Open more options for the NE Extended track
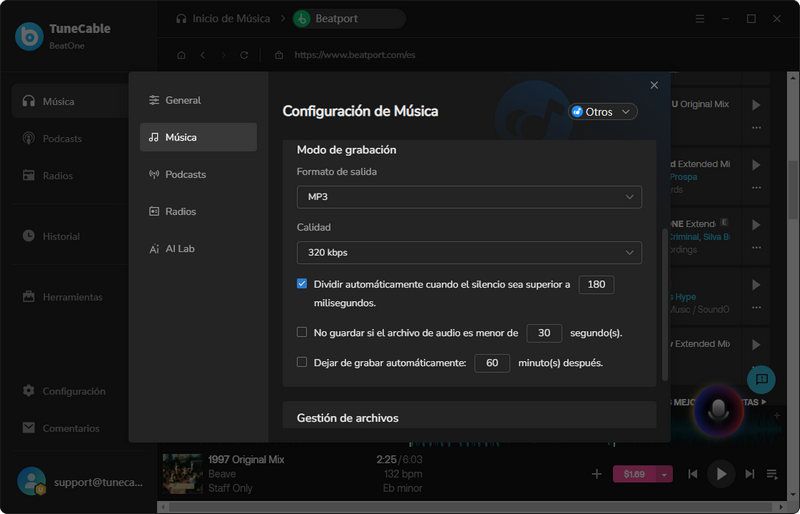Image resolution: width=800 pixels, height=514 pixels. pos(756,248)
